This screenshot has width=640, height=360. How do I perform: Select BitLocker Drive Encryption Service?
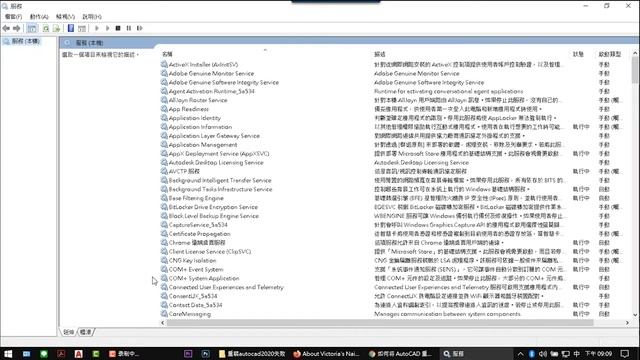(213, 207)
